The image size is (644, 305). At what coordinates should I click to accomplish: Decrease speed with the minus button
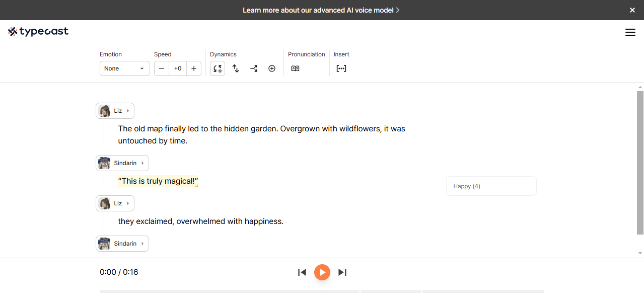point(161,68)
